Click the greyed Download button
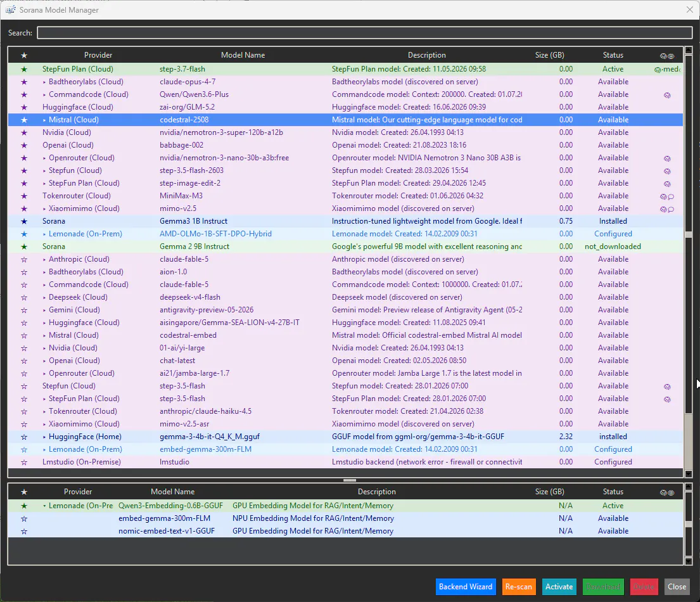700x602 pixels. click(x=602, y=586)
